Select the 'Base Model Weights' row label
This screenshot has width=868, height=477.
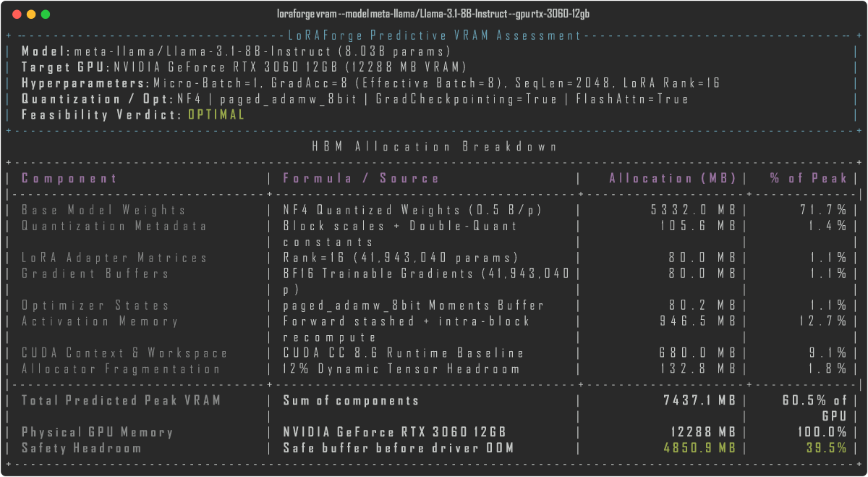[103, 211]
